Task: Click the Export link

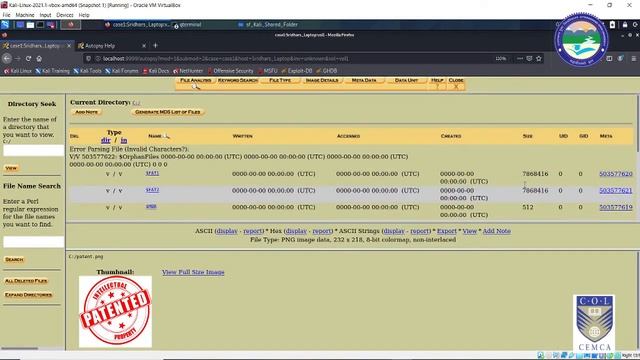Action: tap(447, 231)
